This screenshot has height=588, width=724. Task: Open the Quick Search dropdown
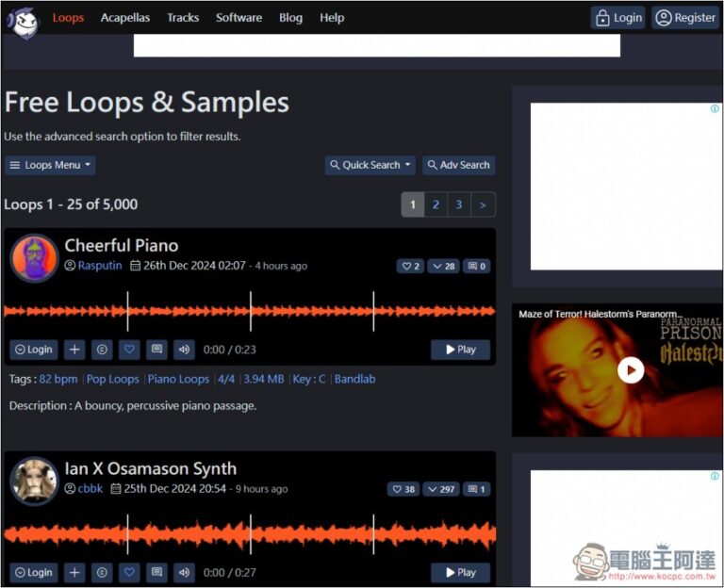click(x=370, y=165)
